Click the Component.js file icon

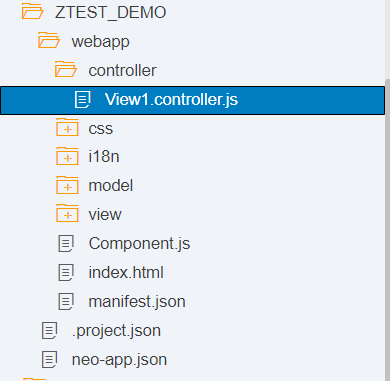66,243
